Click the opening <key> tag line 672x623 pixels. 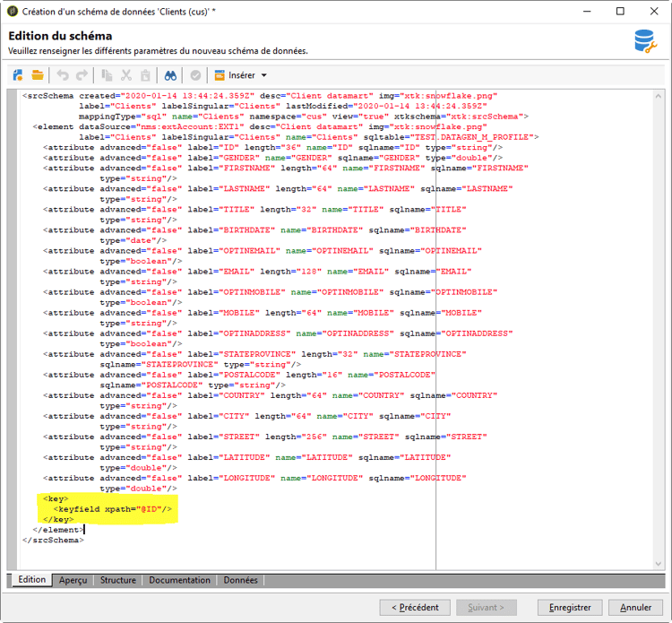tap(56, 498)
